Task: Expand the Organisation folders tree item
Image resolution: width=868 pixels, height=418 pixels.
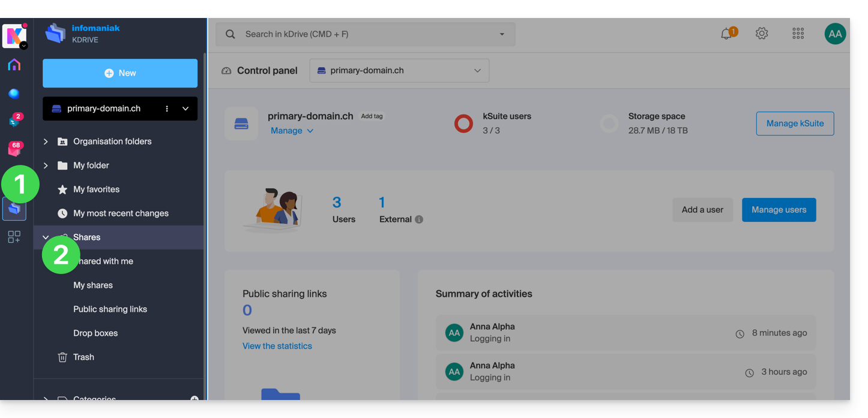Action: tap(46, 142)
